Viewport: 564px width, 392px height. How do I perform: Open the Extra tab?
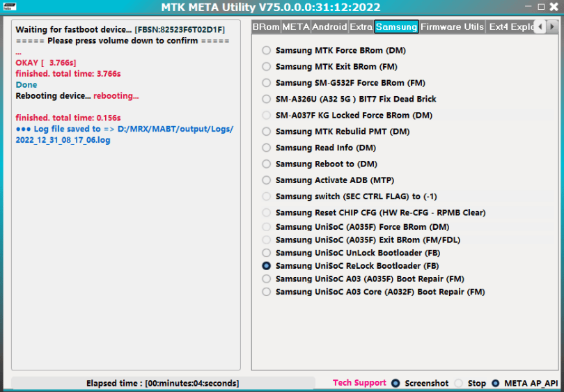coord(361,27)
